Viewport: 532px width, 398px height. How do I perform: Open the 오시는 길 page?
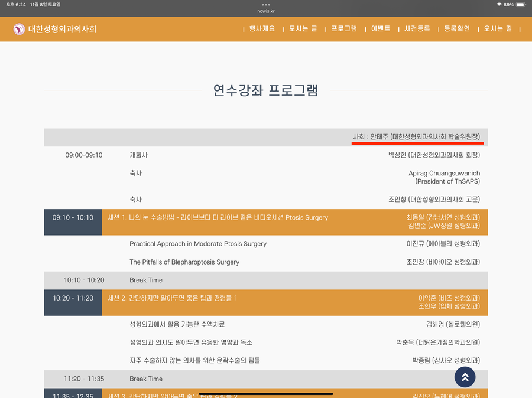(x=498, y=29)
